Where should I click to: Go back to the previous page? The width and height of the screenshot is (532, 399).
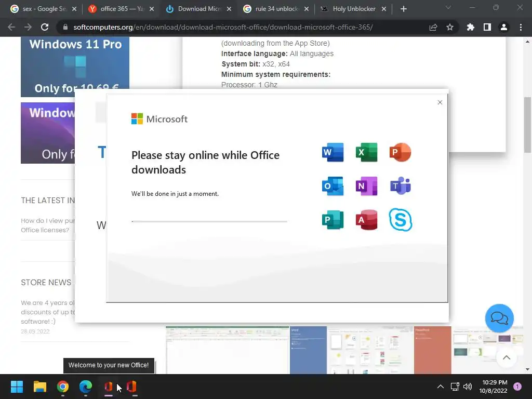coord(11,27)
